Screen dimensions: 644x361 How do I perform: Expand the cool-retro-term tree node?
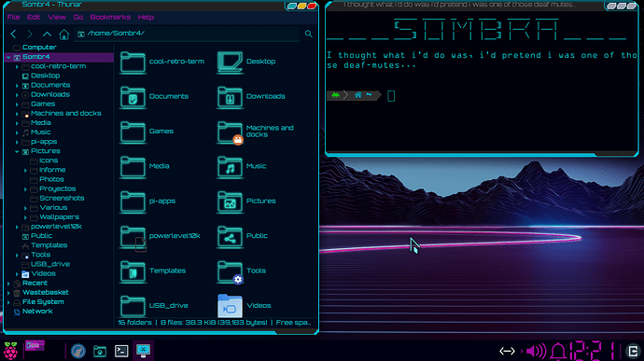point(17,66)
